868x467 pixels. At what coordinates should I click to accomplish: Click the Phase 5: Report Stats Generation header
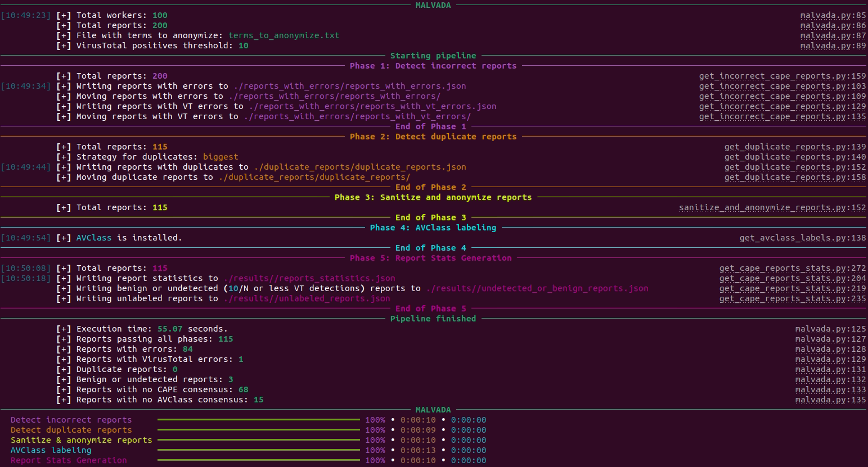[x=431, y=258]
